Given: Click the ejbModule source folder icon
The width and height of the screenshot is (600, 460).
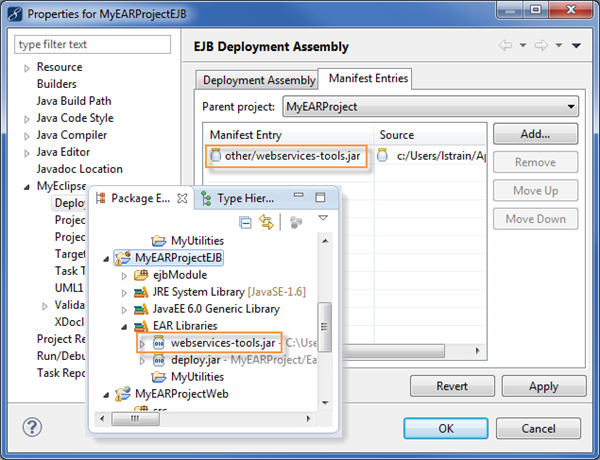Looking at the screenshot, I should click(139, 275).
